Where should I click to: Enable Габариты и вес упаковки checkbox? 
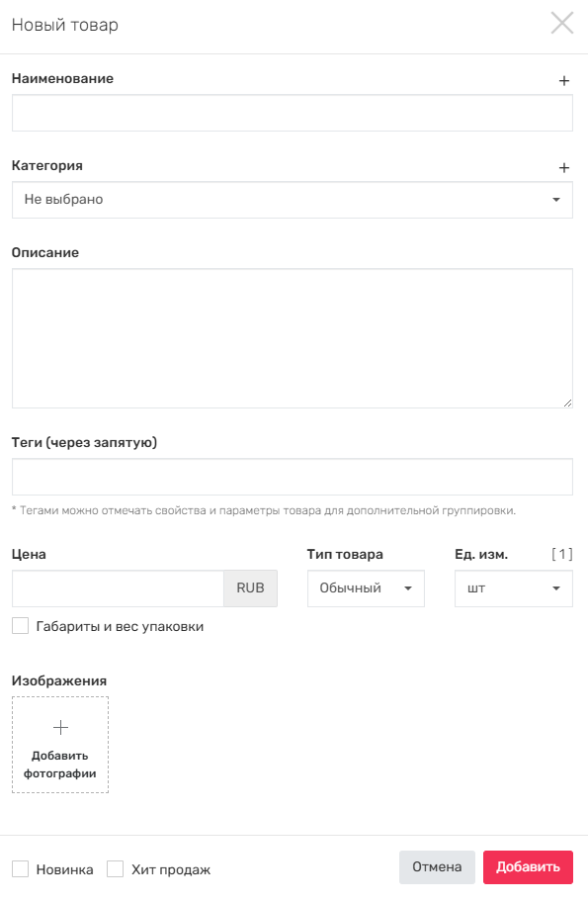[x=20, y=626]
